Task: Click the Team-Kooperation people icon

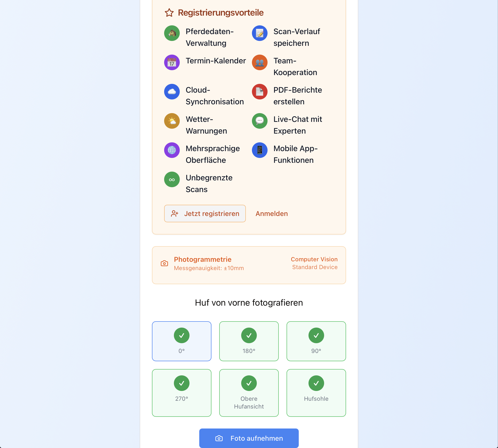Action: (259, 63)
